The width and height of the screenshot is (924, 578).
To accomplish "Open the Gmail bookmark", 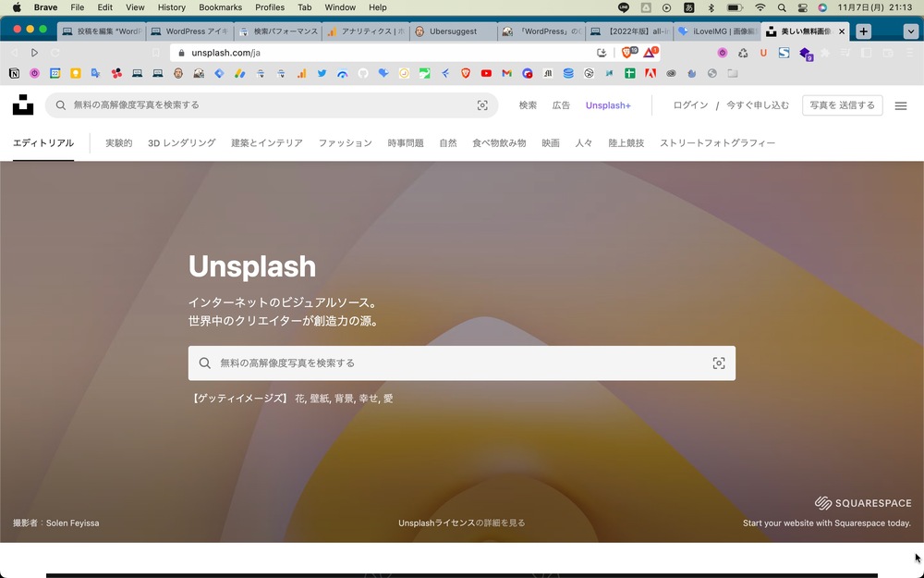I will coord(506,74).
